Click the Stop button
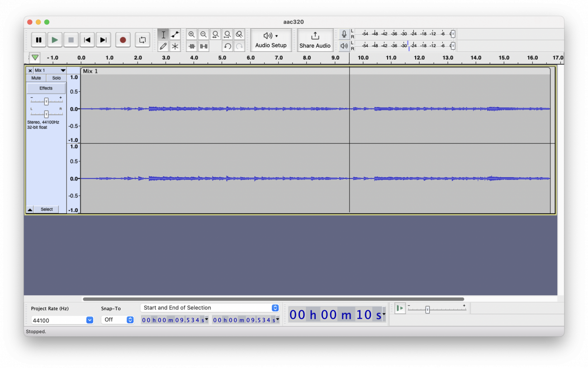Image resolution: width=588 pixels, height=368 pixels. [x=71, y=40]
